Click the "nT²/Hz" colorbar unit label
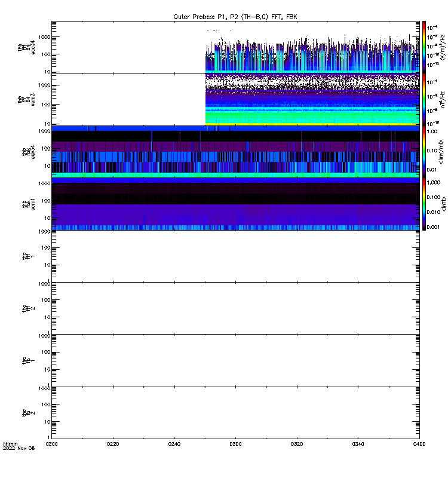 point(443,99)
